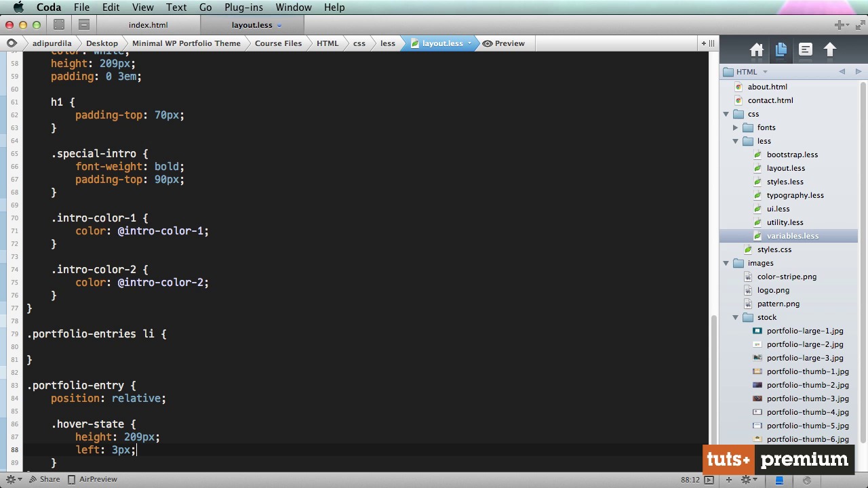Click the sidebar back arrow
This screenshot has width=868, height=488.
(842, 72)
